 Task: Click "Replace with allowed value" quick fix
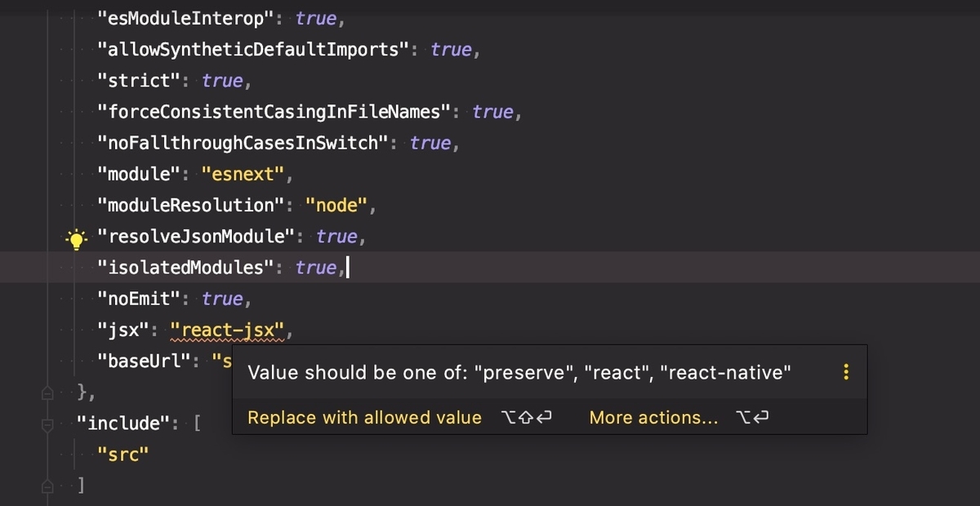point(364,418)
